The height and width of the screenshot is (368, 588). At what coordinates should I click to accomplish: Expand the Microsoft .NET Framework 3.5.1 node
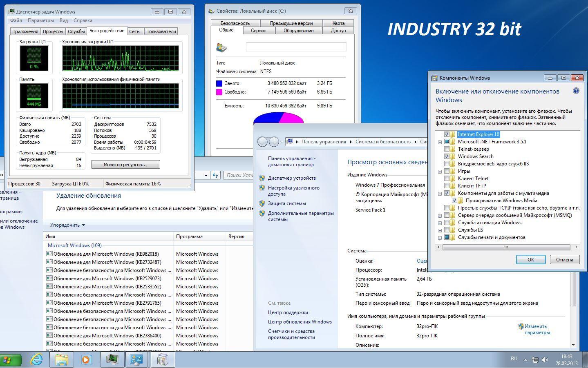440,142
